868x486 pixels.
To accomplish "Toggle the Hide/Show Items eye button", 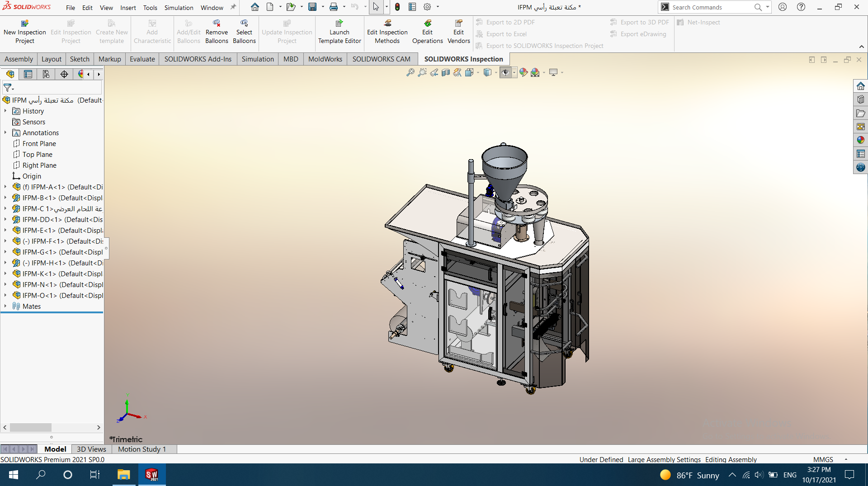I will (505, 72).
